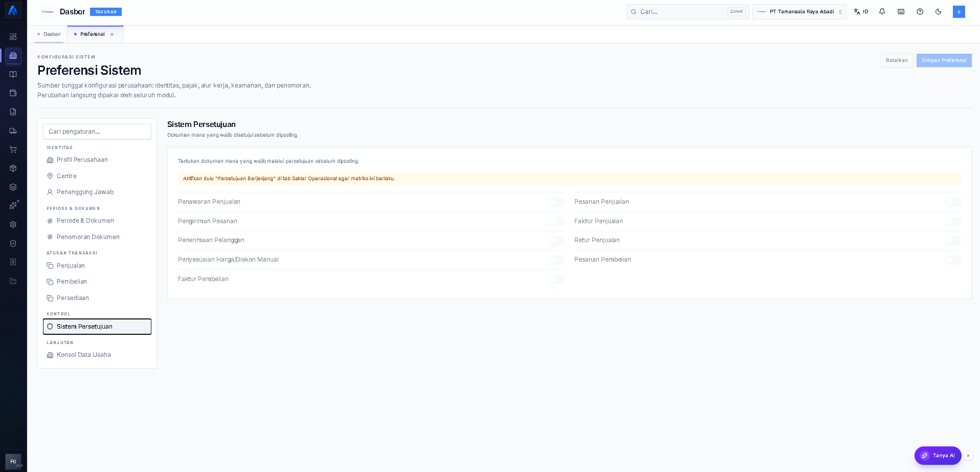Toggle Retur Penjualan approval switch
The image size is (980, 472).
[953, 240]
